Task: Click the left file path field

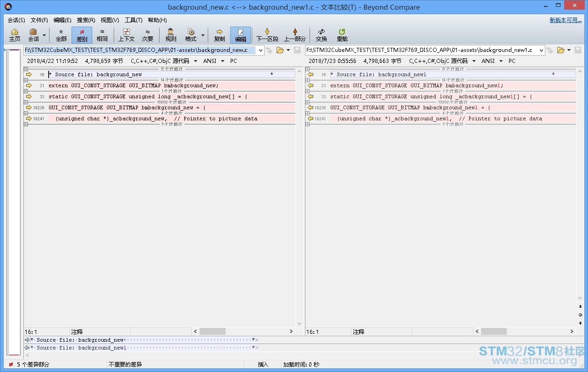Action: [x=140, y=50]
